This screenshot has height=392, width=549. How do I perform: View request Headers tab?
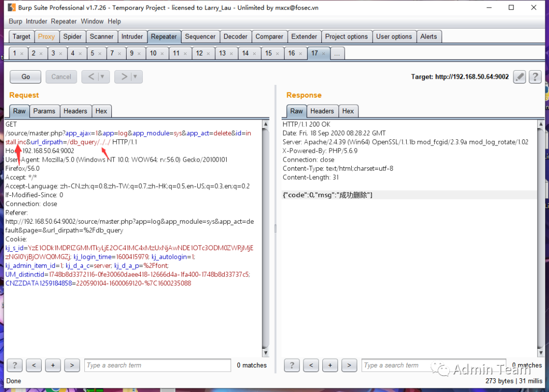(75, 111)
